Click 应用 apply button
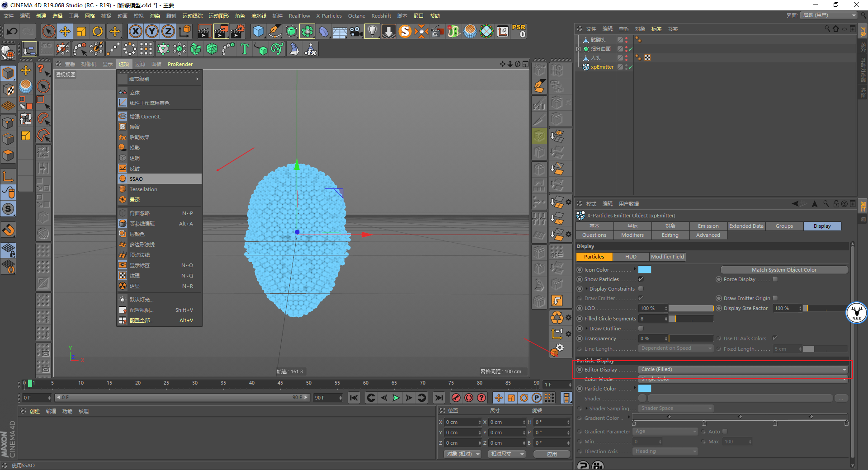Viewport: 868px width, 470px height. (x=552, y=454)
